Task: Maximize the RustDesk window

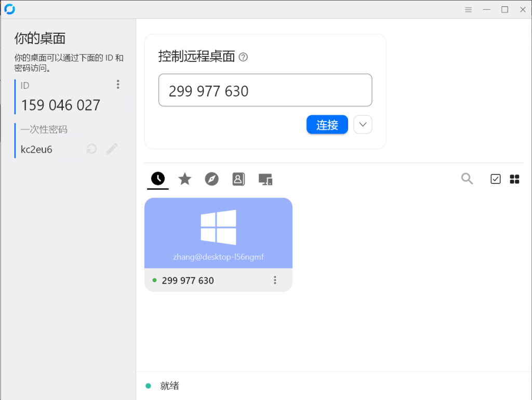Action: tap(504, 9)
